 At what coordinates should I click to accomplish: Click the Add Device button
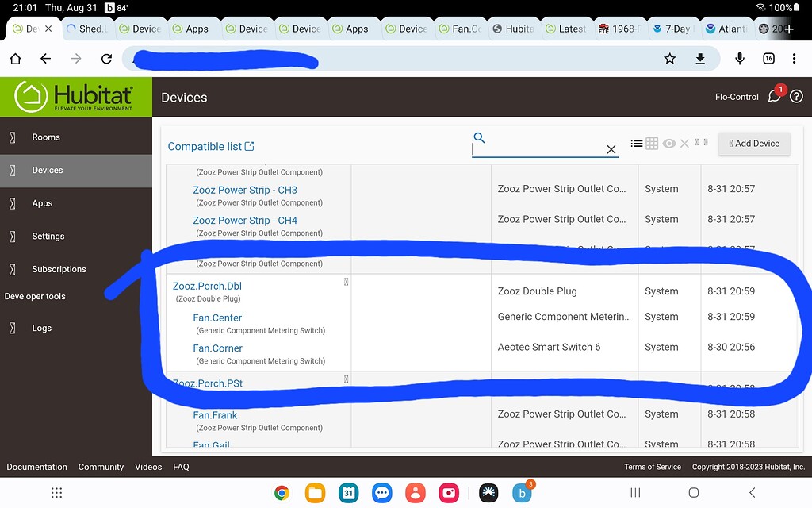[x=753, y=144]
